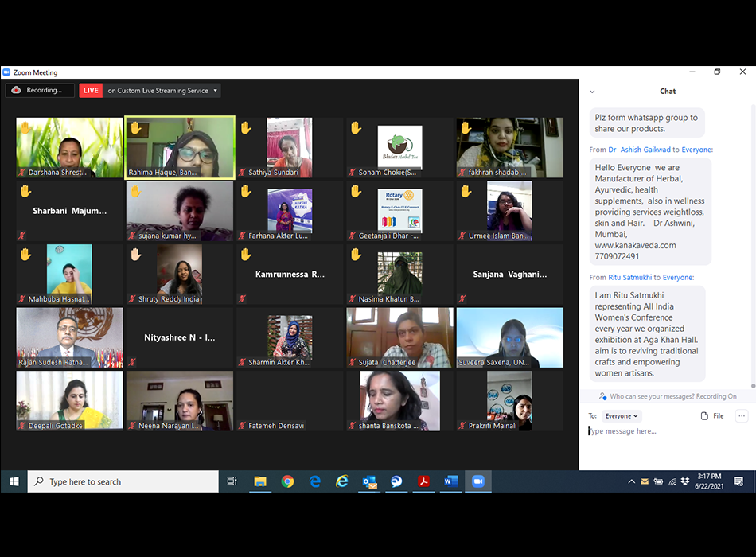Select Rajan Sudesh Ratna's video tile

coord(70,337)
